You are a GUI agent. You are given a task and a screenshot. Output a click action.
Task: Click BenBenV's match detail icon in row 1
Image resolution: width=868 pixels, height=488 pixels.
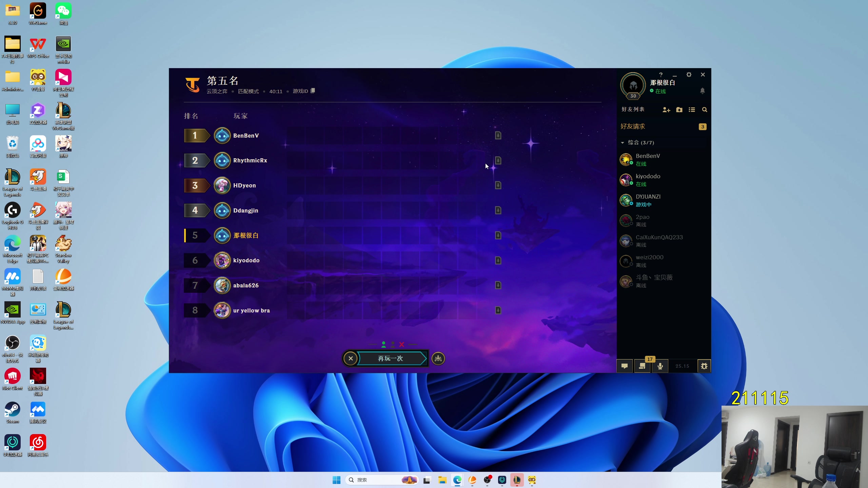(498, 135)
